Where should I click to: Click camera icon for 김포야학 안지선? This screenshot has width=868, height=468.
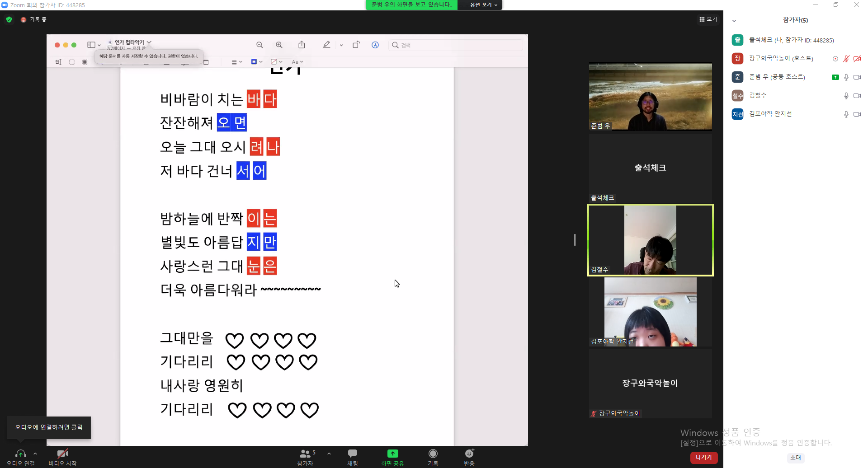click(x=857, y=114)
